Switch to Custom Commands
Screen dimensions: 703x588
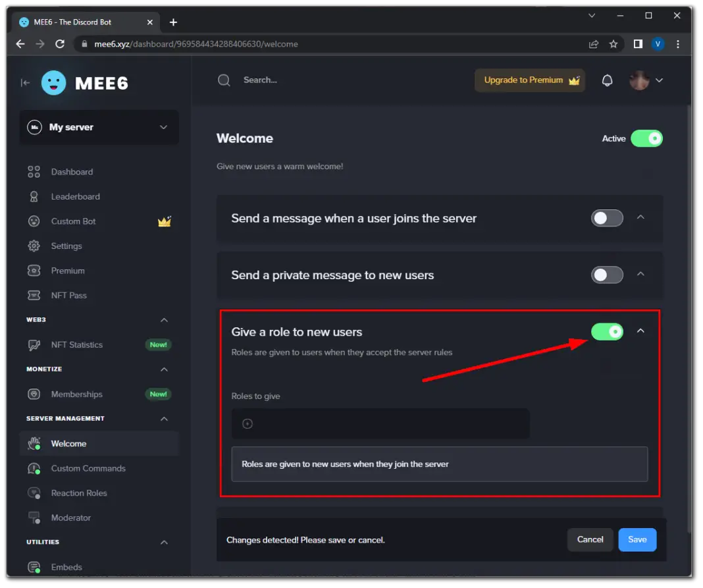[88, 468]
